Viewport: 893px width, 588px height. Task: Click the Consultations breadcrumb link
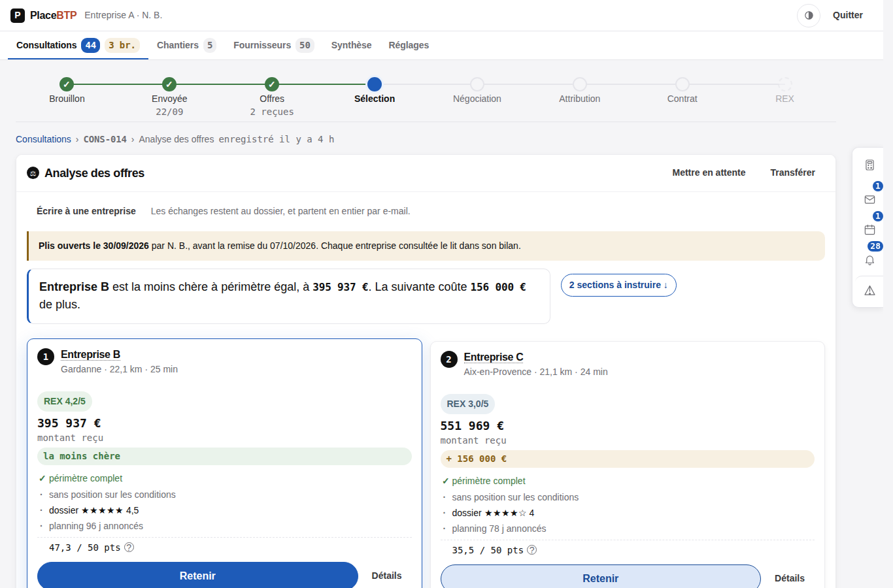(x=43, y=139)
